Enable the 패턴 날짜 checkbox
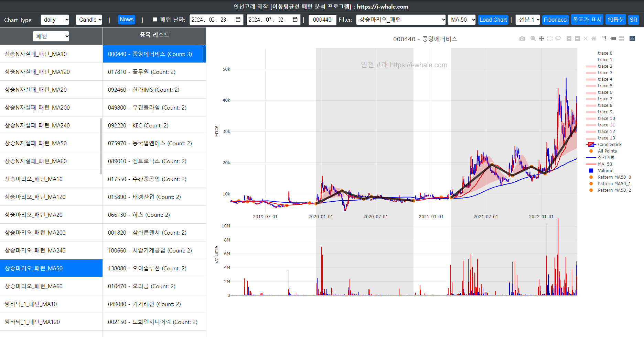644x337 pixels. click(x=155, y=20)
